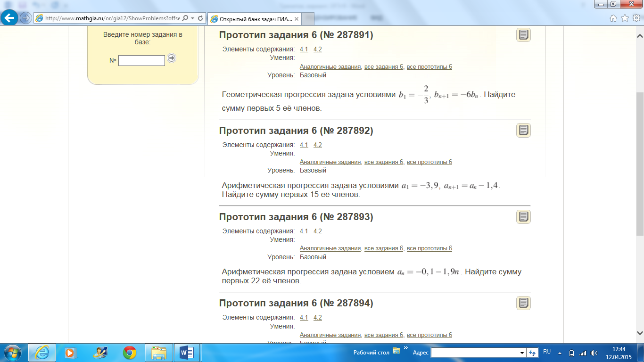The width and height of the screenshot is (644, 362).
Task: Select the 'Открытый банк задач ГИА' tab
Action: pyautogui.click(x=255, y=19)
